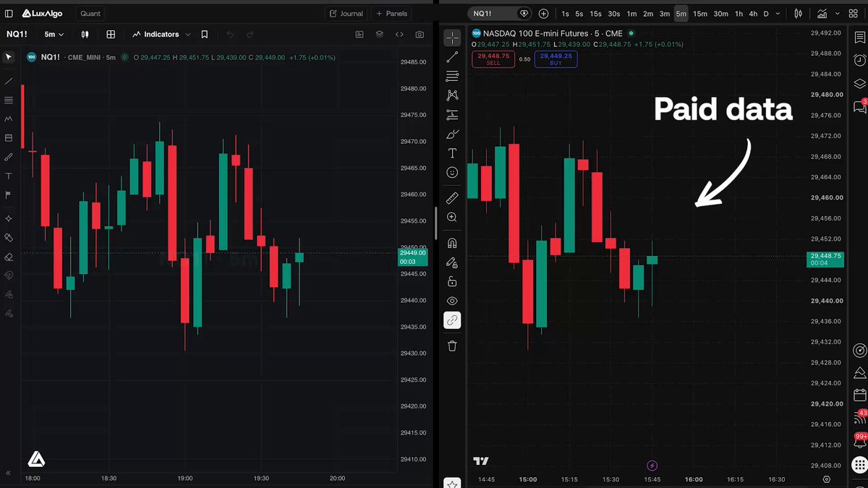Open the code editor icon in LuxAlgo
The height and width of the screenshot is (488, 868).
pos(399,34)
